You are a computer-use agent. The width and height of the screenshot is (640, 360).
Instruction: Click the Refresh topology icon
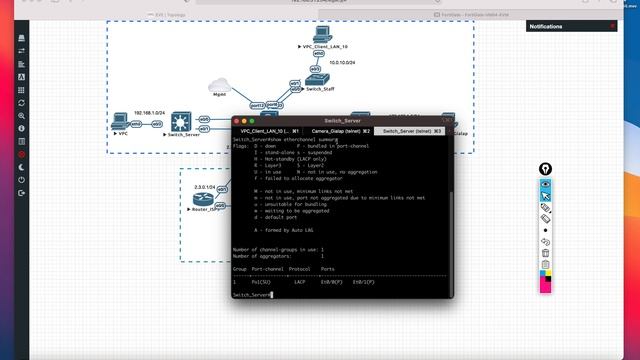[21, 103]
